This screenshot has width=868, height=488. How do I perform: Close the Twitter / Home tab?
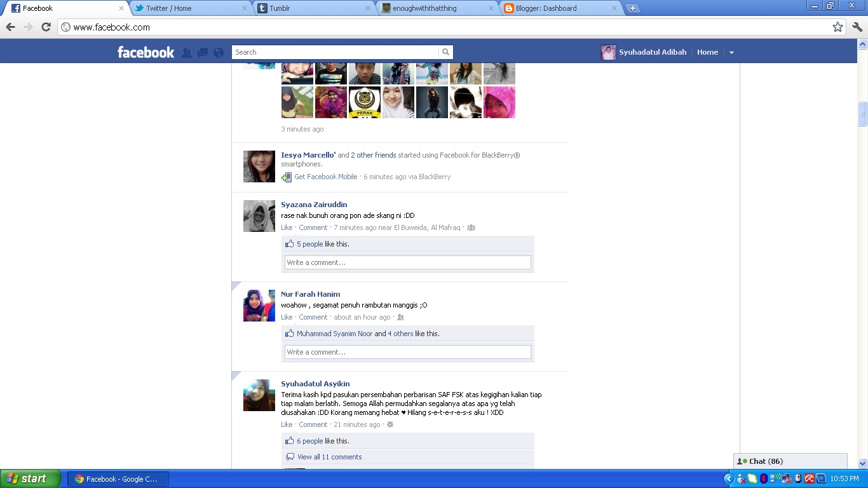[245, 8]
